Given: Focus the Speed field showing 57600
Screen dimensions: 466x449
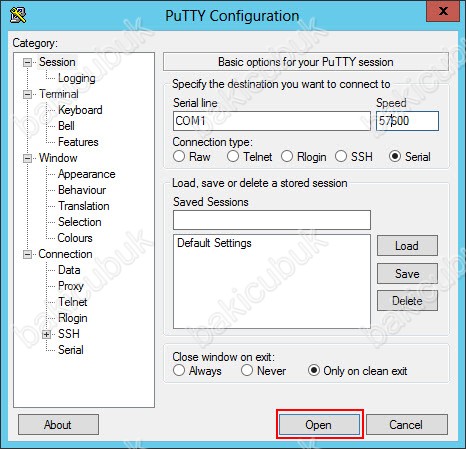Looking at the screenshot, I should coord(407,121).
